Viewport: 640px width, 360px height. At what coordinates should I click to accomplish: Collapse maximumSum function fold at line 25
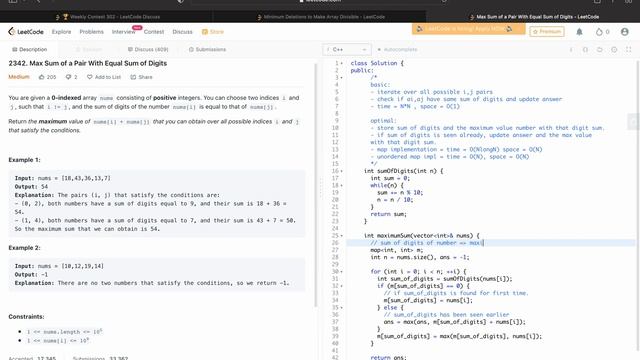click(x=342, y=236)
